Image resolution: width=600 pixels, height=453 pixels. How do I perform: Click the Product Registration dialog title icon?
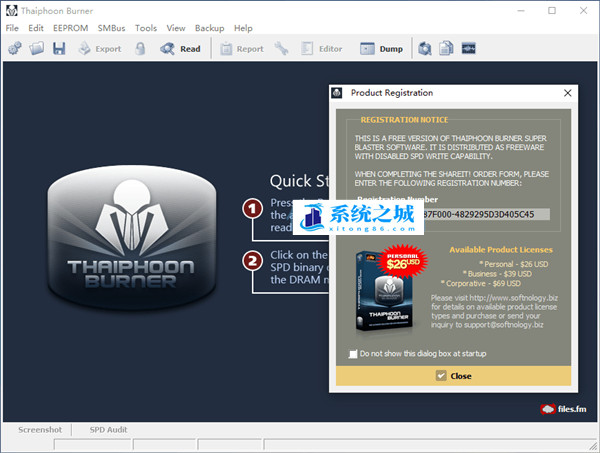click(x=337, y=93)
